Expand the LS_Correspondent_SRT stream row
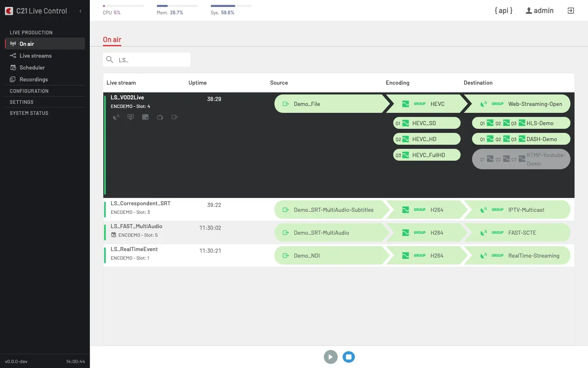The height and width of the screenshot is (368, 588). tap(339, 209)
